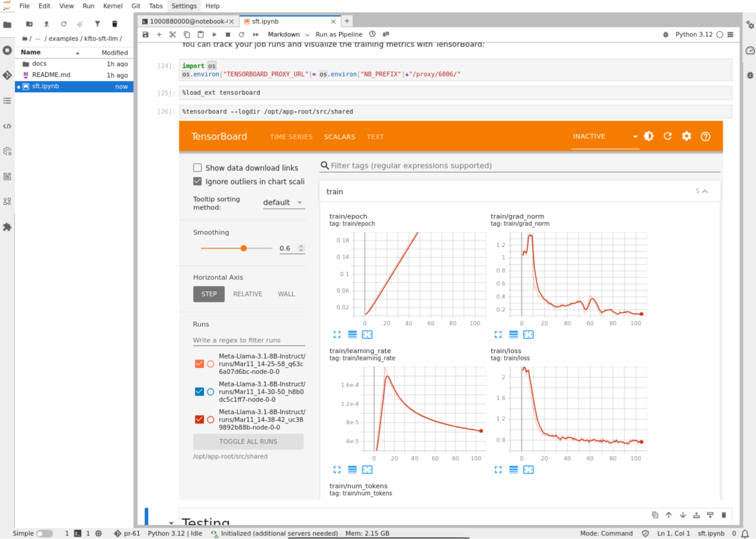Expand train/epoch chart to full size

coord(337,334)
